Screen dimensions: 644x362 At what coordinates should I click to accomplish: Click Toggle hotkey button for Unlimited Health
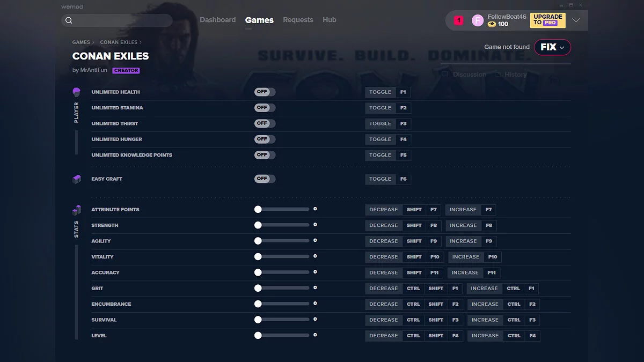point(380,92)
